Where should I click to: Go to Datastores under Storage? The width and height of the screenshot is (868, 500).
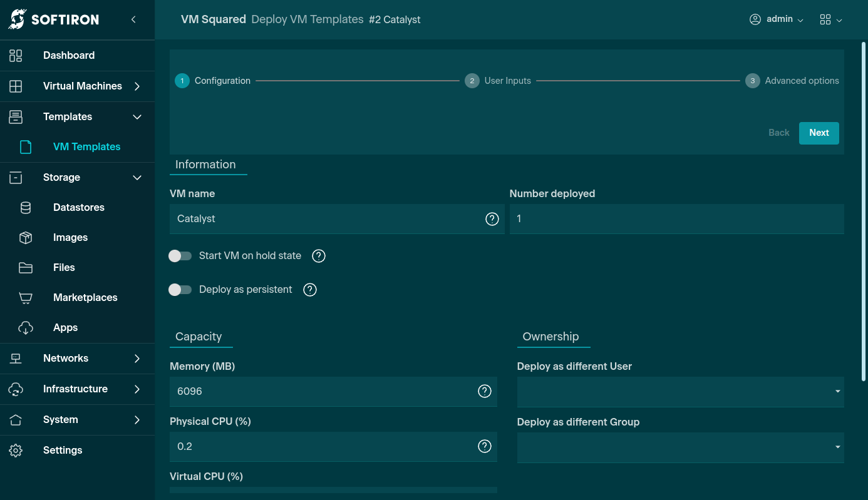(79, 208)
